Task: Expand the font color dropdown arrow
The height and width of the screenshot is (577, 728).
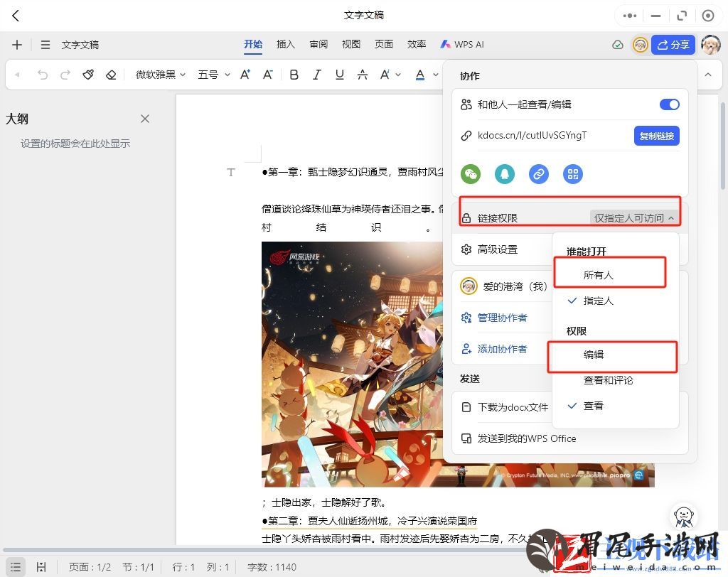Action: click(436, 75)
